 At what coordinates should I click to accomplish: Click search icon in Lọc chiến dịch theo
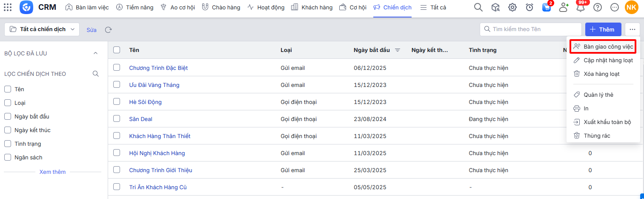96,74
